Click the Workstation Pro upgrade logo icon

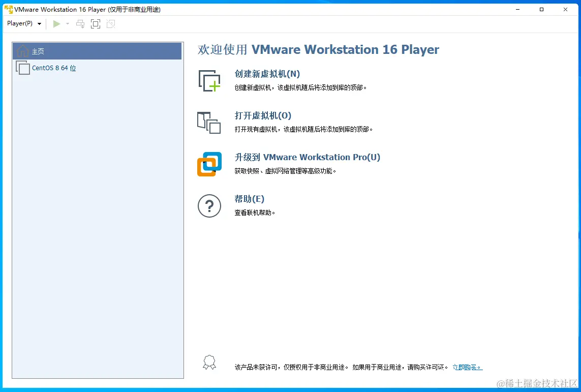tap(209, 164)
